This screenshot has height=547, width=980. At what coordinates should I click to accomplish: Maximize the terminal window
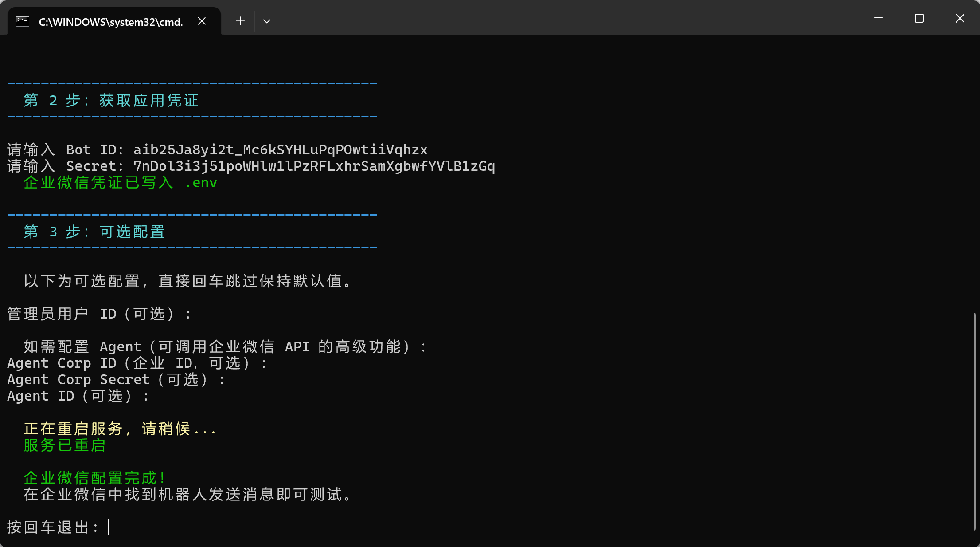pyautogui.click(x=919, y=18)
